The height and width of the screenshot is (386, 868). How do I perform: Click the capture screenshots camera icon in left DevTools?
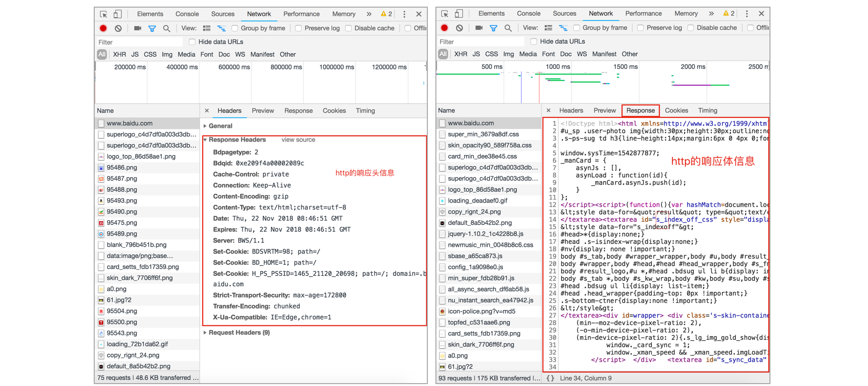point(138,29)
